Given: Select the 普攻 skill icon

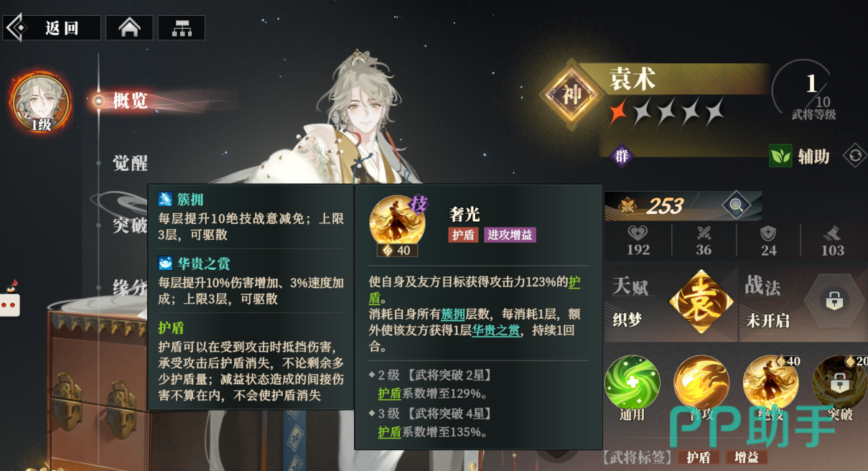Looking at the screenshot, I should [701, 383].
